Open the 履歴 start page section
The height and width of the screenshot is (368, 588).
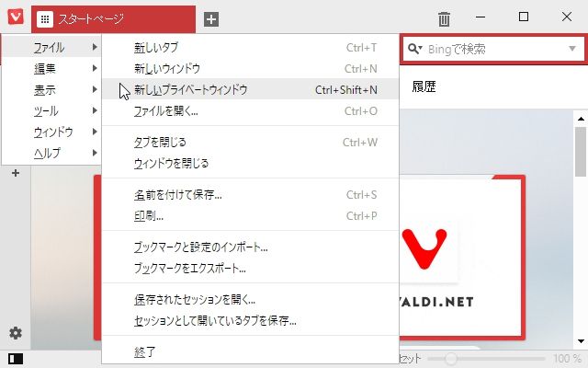point(424,86)
